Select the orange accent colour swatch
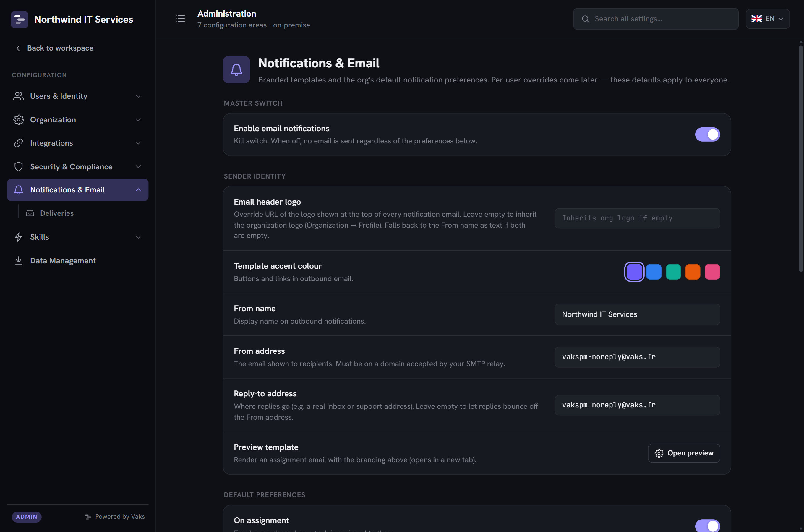Image resolution: width=804 pixels, height=532 pixels. [x=692, y=272]
